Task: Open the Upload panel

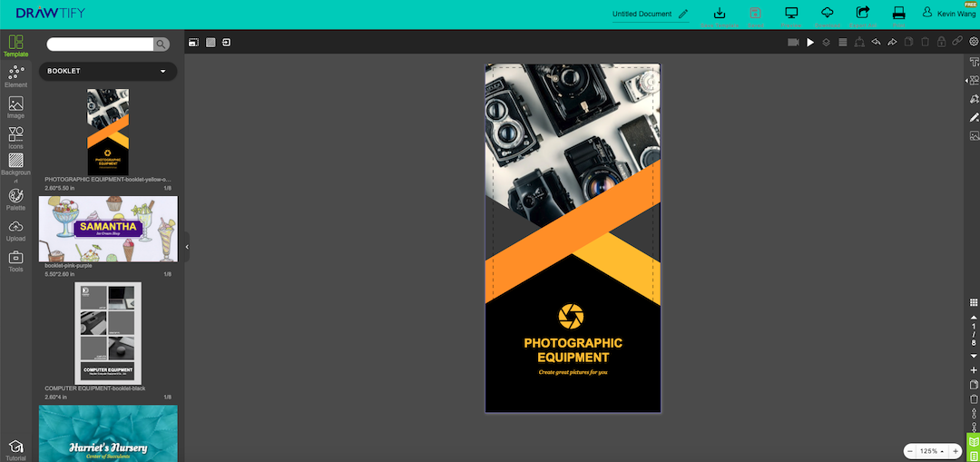Action: pos(15,231)
